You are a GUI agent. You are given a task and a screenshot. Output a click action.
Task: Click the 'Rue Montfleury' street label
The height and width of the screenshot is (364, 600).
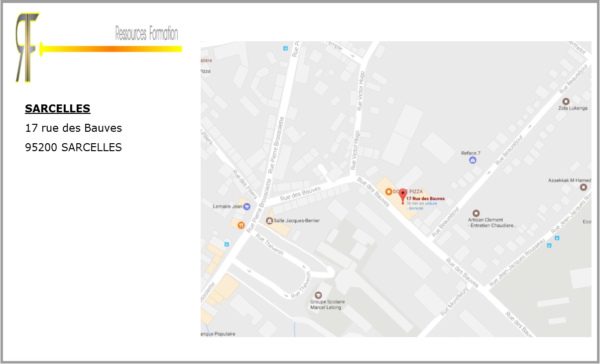(x=455, y=301)
